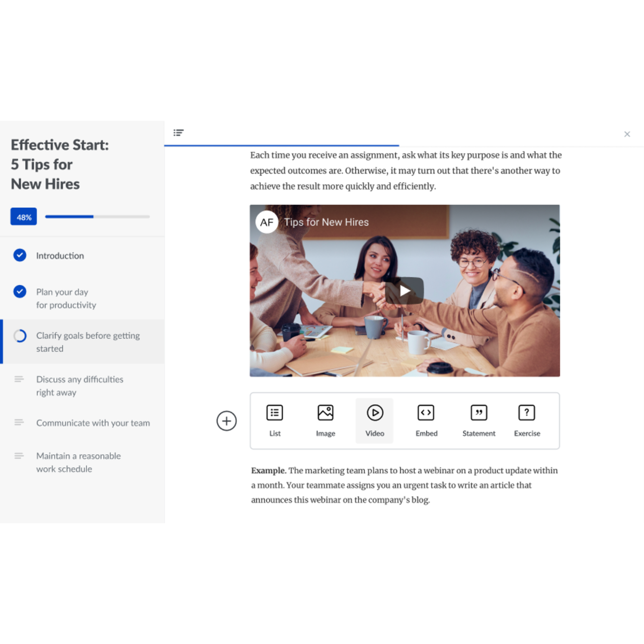Click the checkmark beside Plan your day

pyautogui.click(x=20, y=292)
